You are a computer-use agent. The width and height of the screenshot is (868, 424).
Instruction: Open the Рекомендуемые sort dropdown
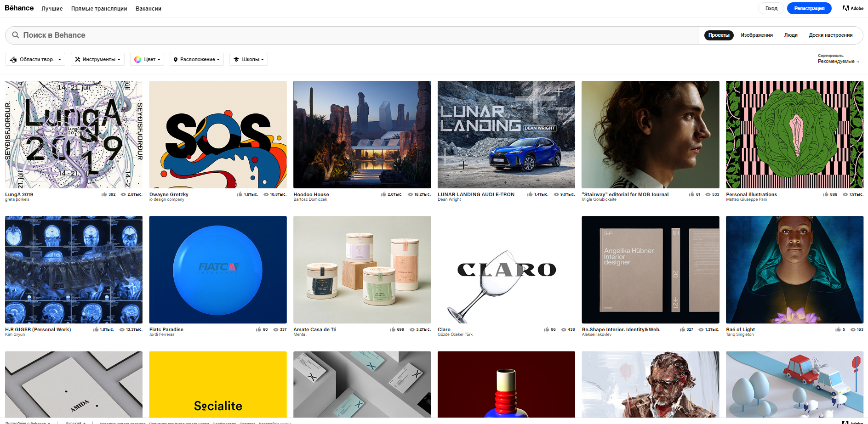click(x=838, y=61)
